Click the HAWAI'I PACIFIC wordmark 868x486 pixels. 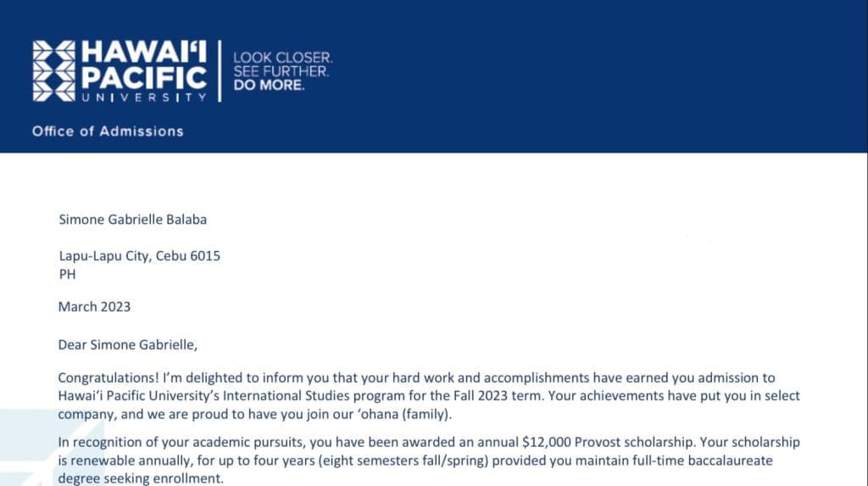click(143, 65)
